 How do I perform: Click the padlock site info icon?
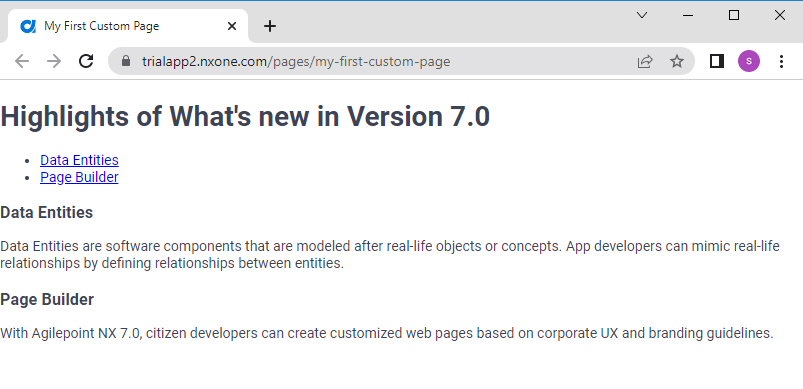(126, 61)
